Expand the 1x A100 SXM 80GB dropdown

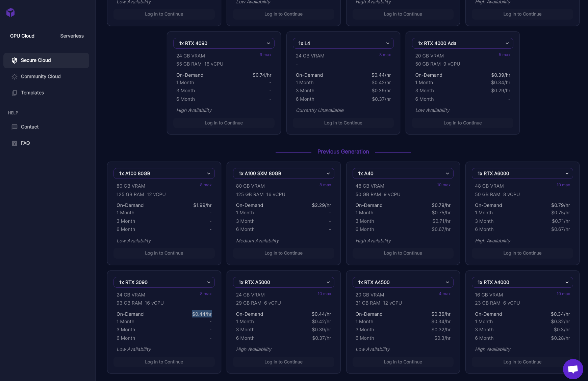click(284, 173)
